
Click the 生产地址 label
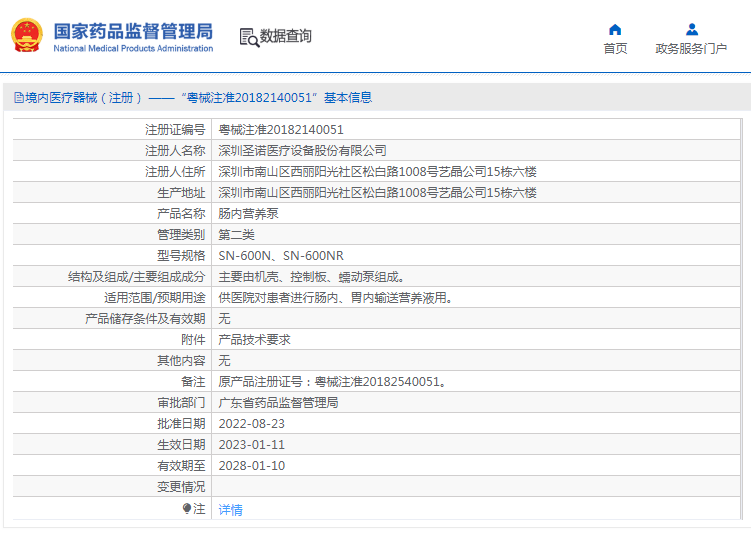[x=181, y=193]
